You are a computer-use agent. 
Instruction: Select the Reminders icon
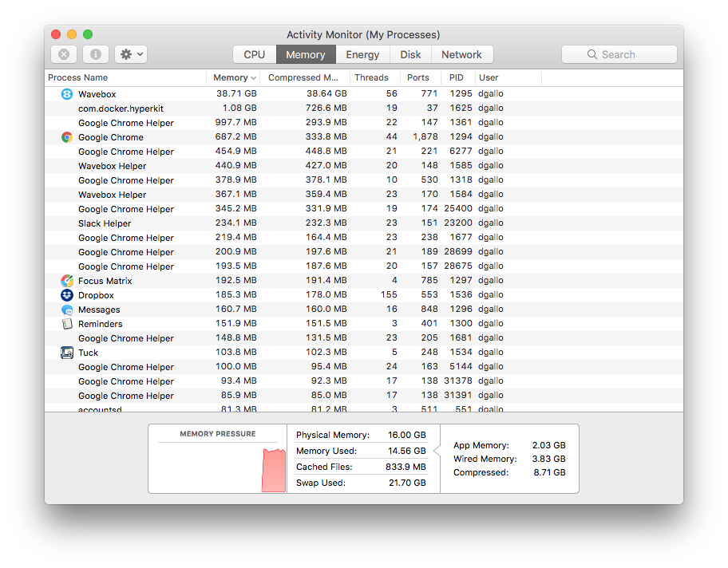66,323
